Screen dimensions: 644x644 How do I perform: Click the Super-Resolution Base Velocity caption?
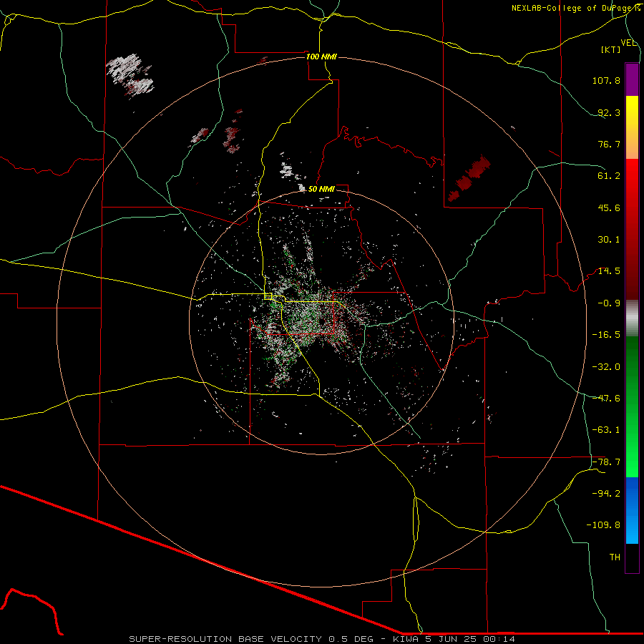[322, 639]
